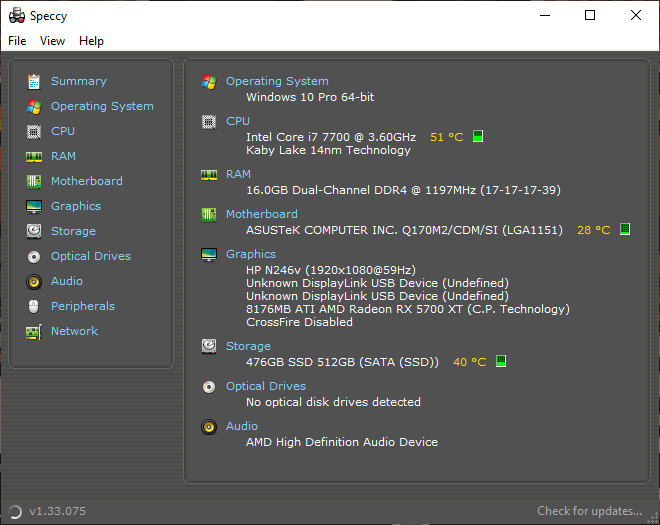Click the Storage hard drive icon in sidebar

pos(34,231)
